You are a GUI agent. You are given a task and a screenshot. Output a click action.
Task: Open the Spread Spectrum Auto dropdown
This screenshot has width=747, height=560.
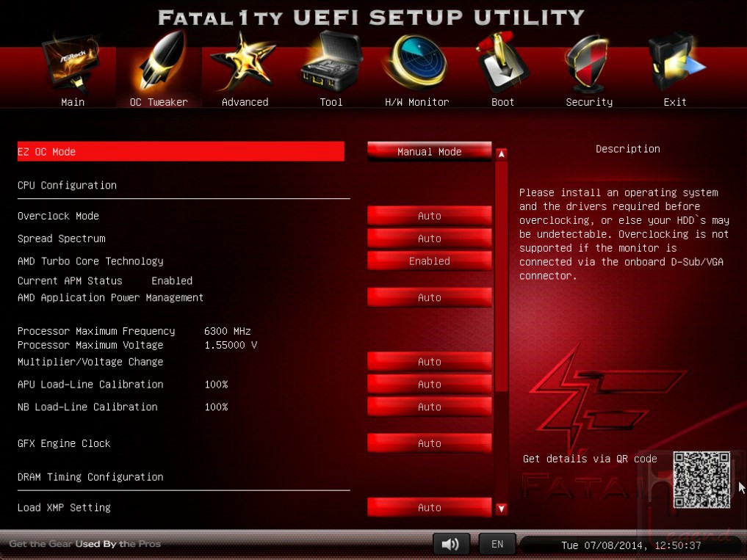tap(429, 239)
